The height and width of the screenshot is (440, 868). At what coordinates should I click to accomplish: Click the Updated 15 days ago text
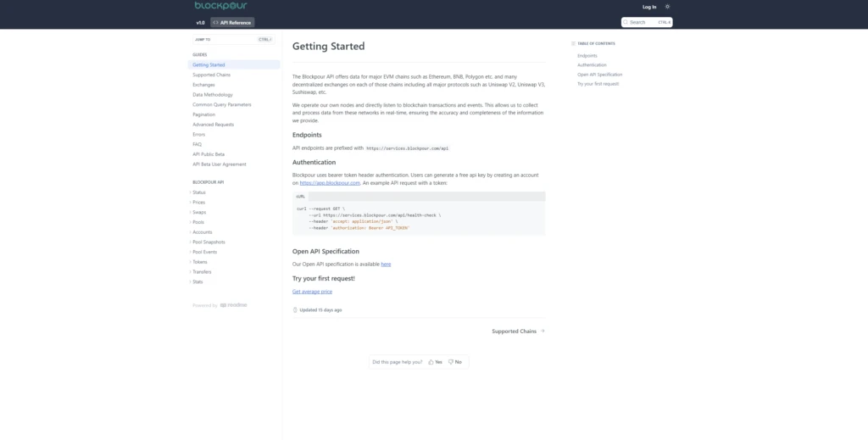[320, 310]
